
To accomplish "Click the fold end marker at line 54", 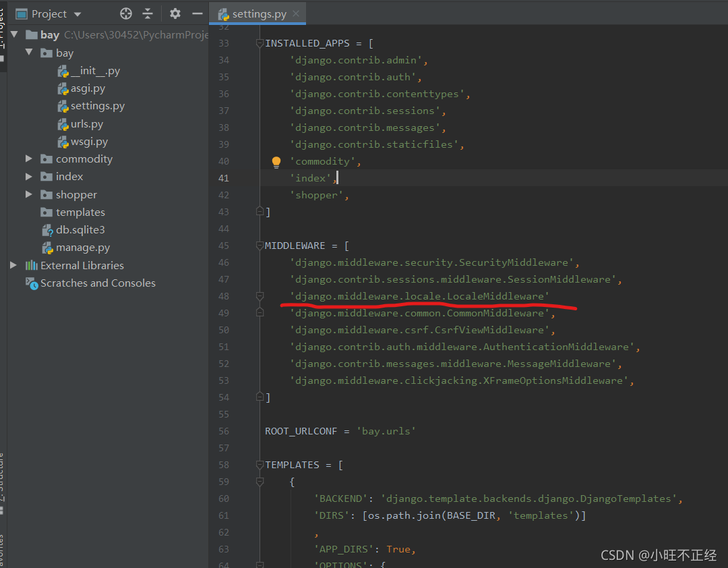I will (x=260, y=397).
